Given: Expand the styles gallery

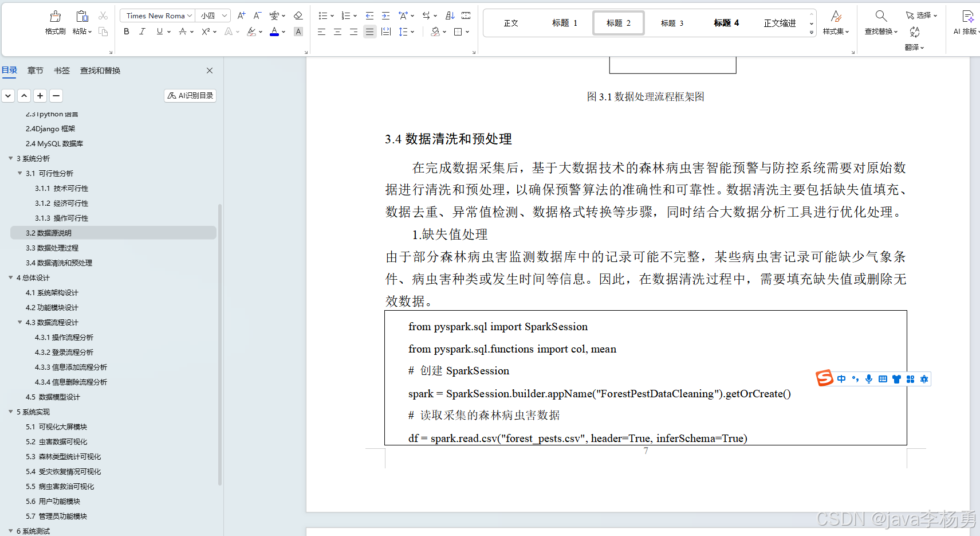Looking at the screenshot, I should coord(812,33).
